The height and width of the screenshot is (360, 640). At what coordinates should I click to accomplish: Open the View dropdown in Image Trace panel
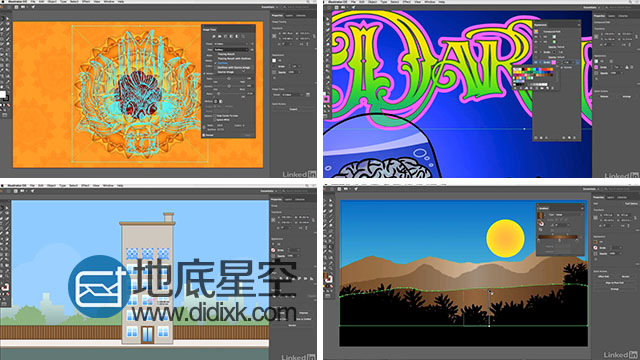tap(231, 49)
